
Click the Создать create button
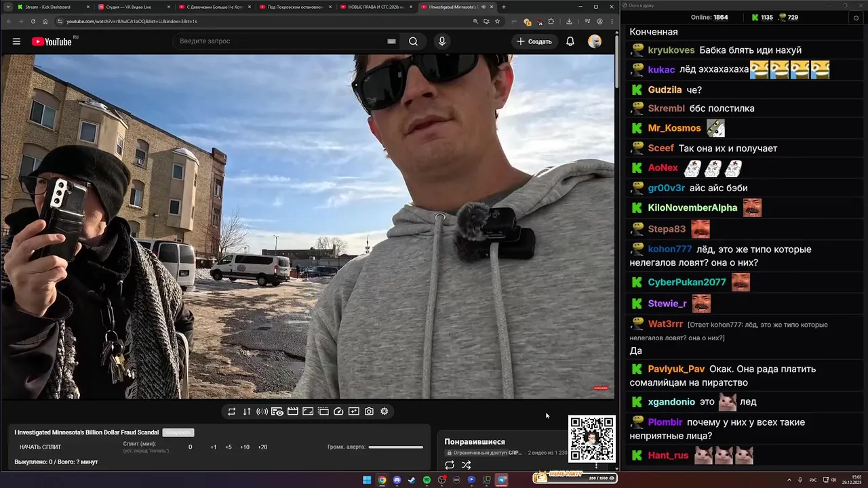(534, 41)
